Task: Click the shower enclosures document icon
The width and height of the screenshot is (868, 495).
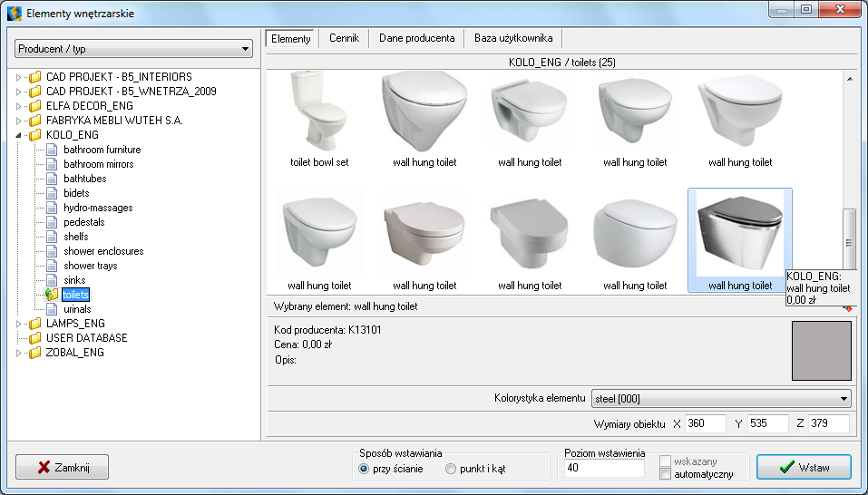Action: [52, 251]
